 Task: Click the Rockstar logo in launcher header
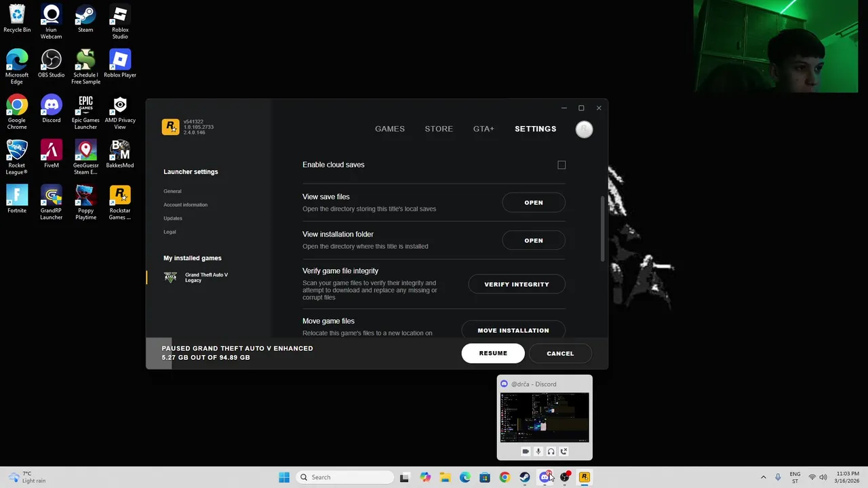tap(170, 127)
